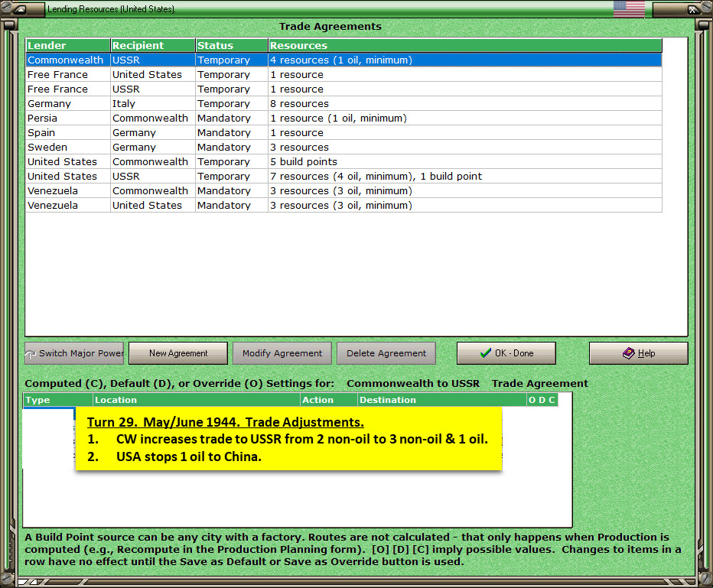Click the Switch Major Power arrow icon
This screenshot has height=588, width=713.
(x=31, y=354)
